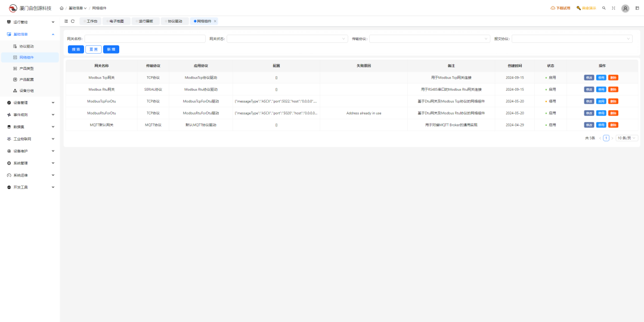Click 删除 for the Modbus Rtu网关 row
Image resolution: width=644 pixels, height=322 pixels.
[x=613, y=89]
